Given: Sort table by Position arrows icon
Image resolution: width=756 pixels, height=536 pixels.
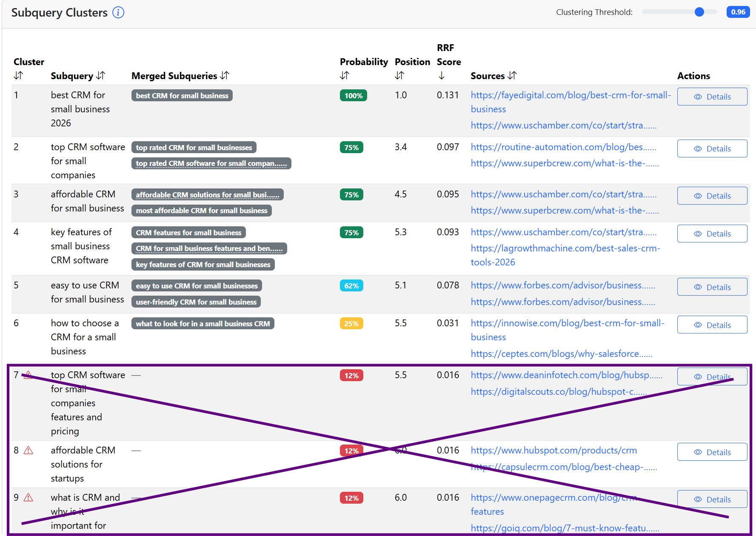Looking at the screenshot, I should point(399,76).
